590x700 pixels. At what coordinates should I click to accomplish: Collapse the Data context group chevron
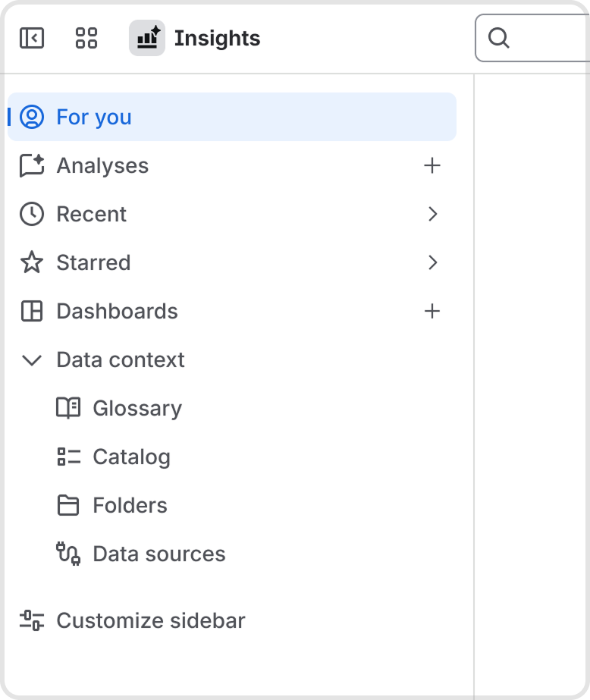32,359
